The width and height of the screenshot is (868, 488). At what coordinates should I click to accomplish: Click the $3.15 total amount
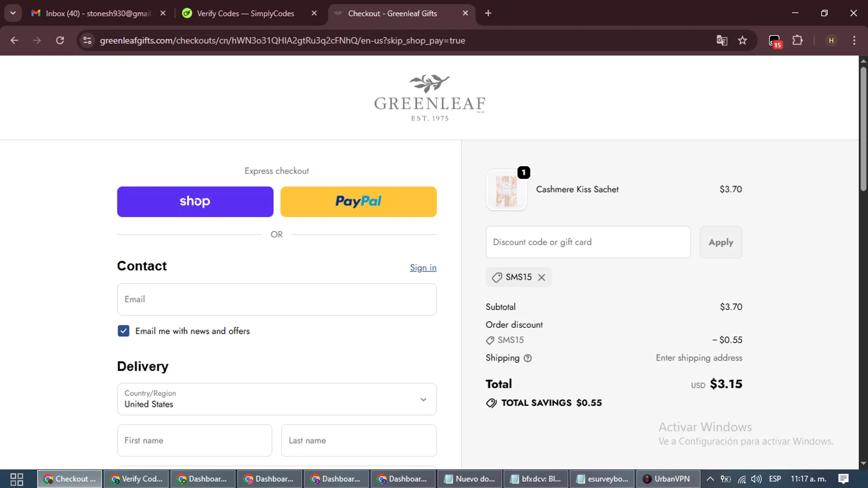coord(726,384)
